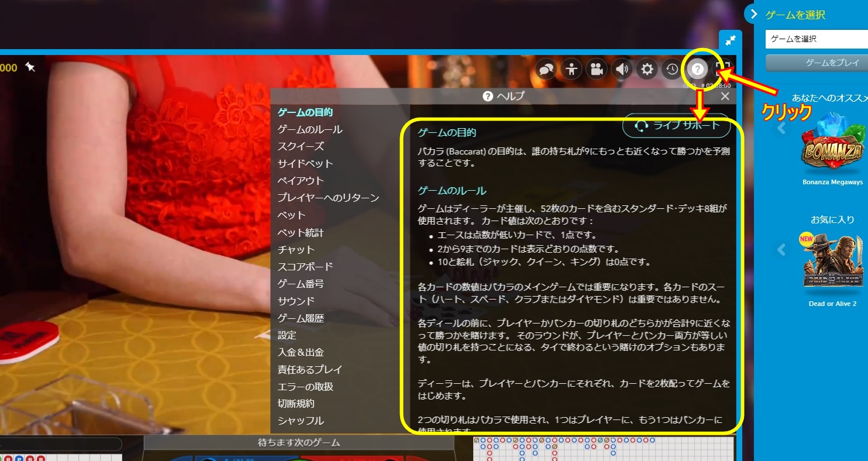Select スクイーズ in help menu

[x=301, y=146]
